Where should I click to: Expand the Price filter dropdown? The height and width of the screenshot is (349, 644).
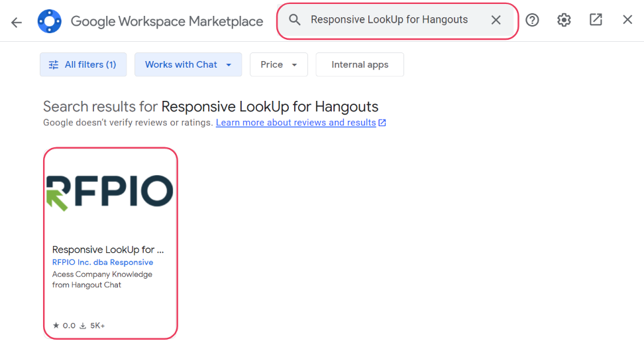279,64
